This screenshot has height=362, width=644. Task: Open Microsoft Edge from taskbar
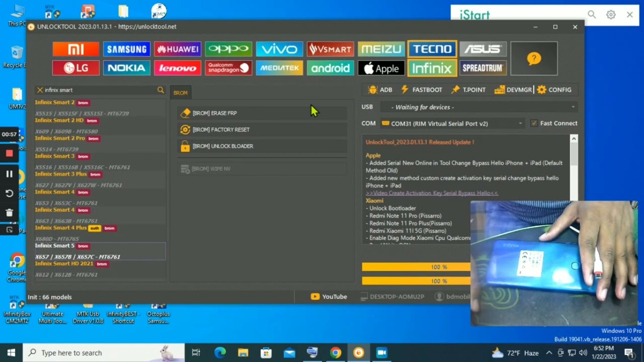pos(220,353)
